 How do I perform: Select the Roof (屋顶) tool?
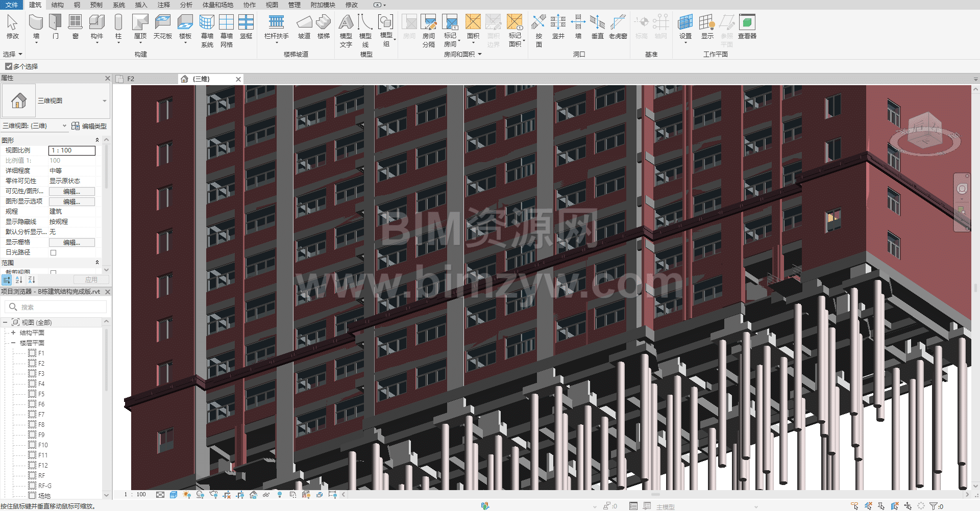pyautogui.click(x=140, y=27)
